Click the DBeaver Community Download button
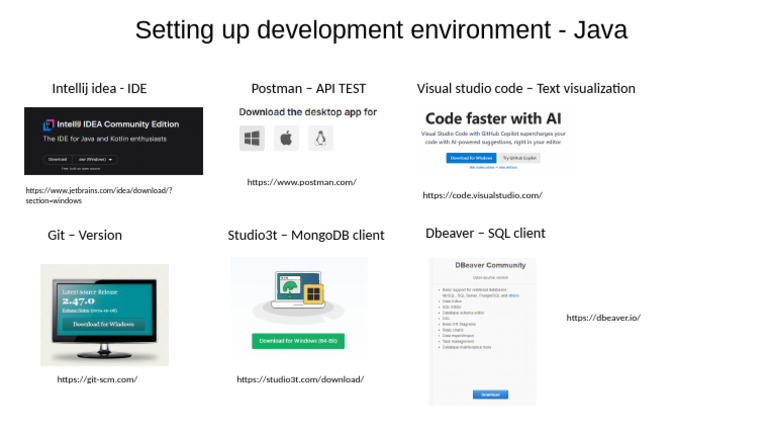 coord(490,394)
